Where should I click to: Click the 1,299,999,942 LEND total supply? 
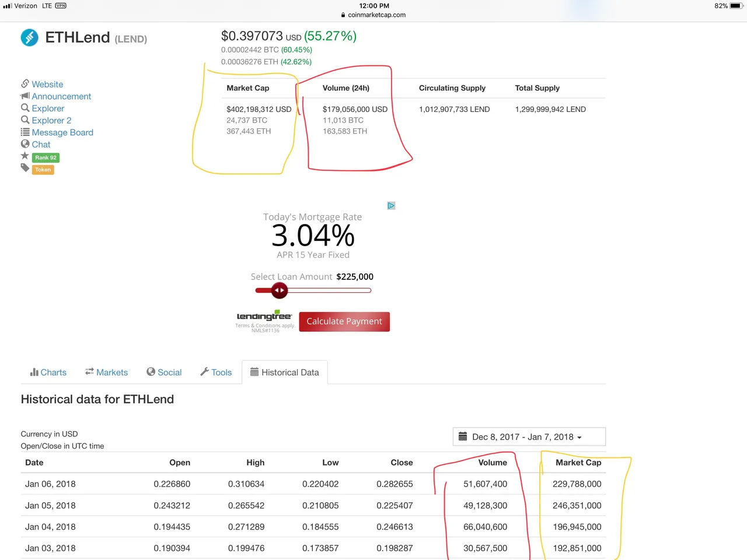point(550,109)
